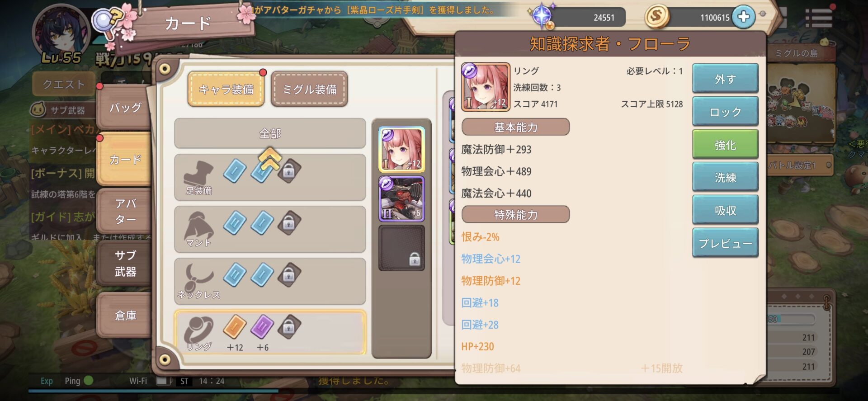Select the 足装備 boot equipment row
868x401 pixels.
pos(270,177)
